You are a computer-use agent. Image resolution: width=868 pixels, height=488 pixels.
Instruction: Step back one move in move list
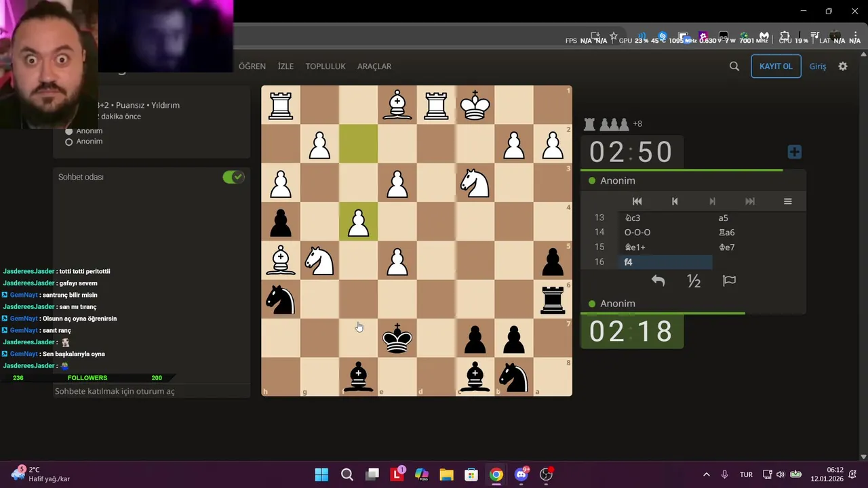674,201
